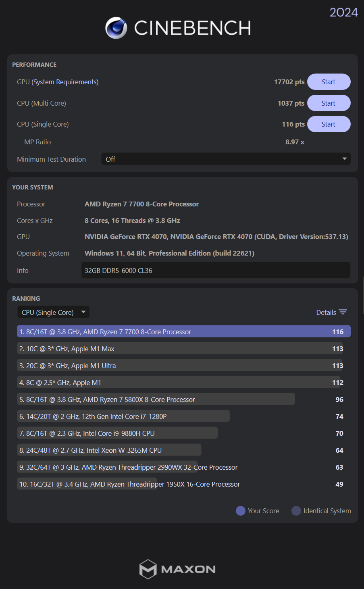364x589 pixels.
Task: Select ranking row 1 AMD Ryzen 7 7700
Action: coord(184,332)
